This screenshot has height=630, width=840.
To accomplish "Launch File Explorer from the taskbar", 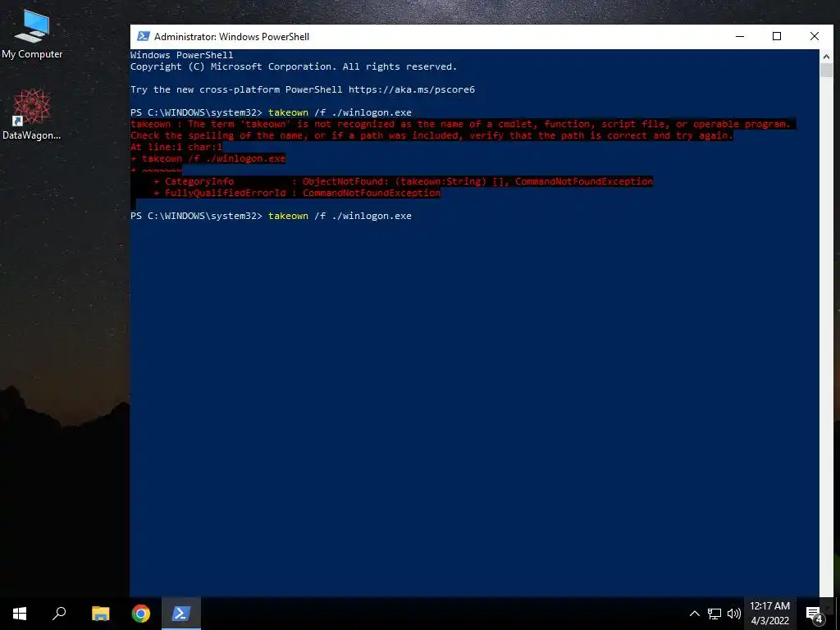I will 100,614.
